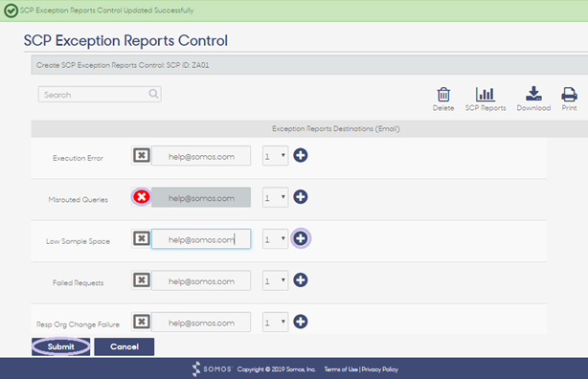
Task: Click the Cancel button
Action: [x=124, y=346]
